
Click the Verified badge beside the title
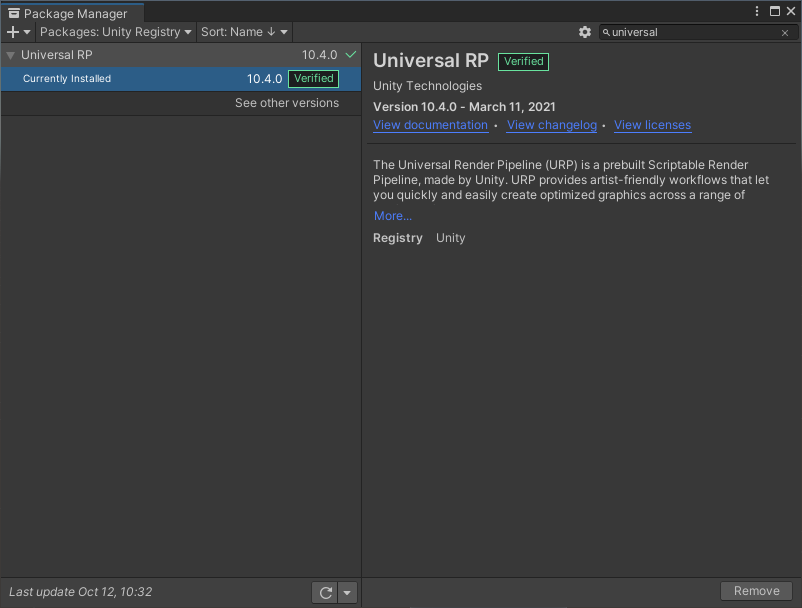point(523,61)
